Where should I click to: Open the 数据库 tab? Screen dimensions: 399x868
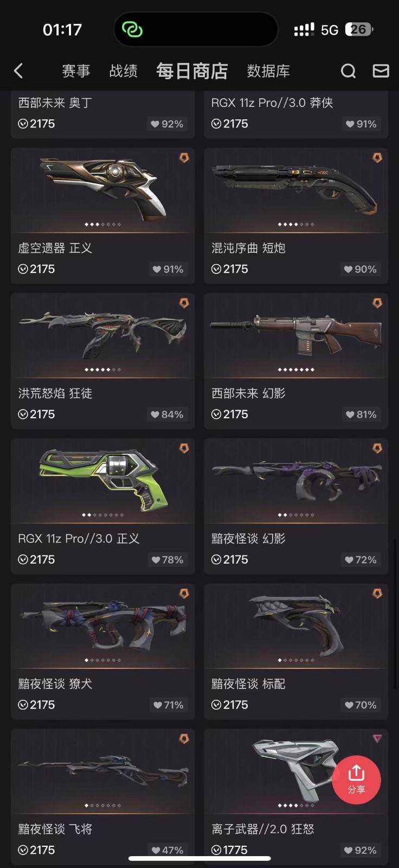268,71
